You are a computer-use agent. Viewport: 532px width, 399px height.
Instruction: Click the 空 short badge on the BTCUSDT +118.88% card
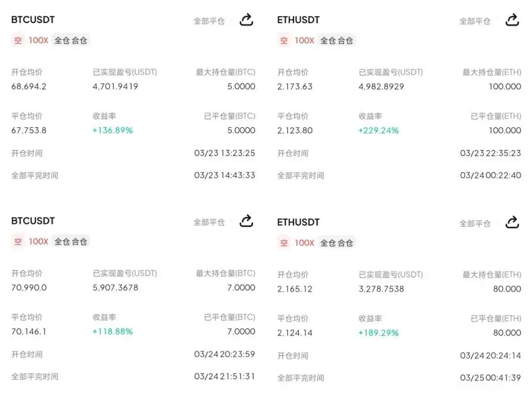[18, 242]
